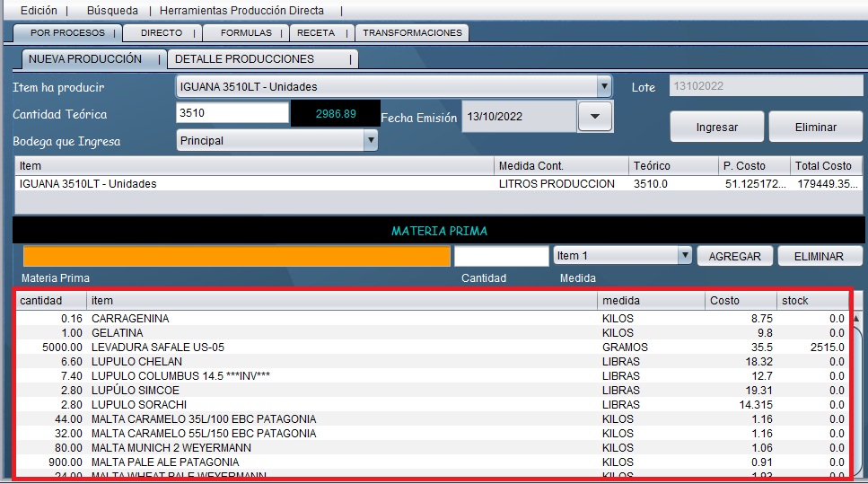Click the scrollbar up arrow in materials table

pos(855,319)
